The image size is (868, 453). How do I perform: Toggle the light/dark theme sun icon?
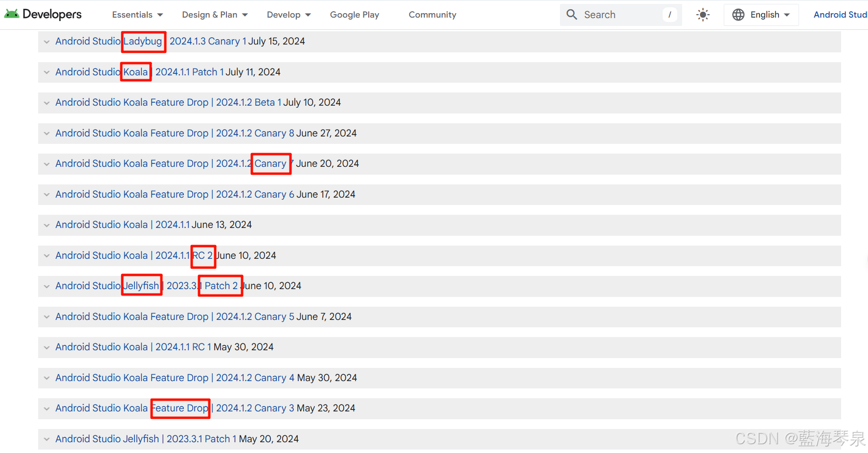tap(703, 15)
